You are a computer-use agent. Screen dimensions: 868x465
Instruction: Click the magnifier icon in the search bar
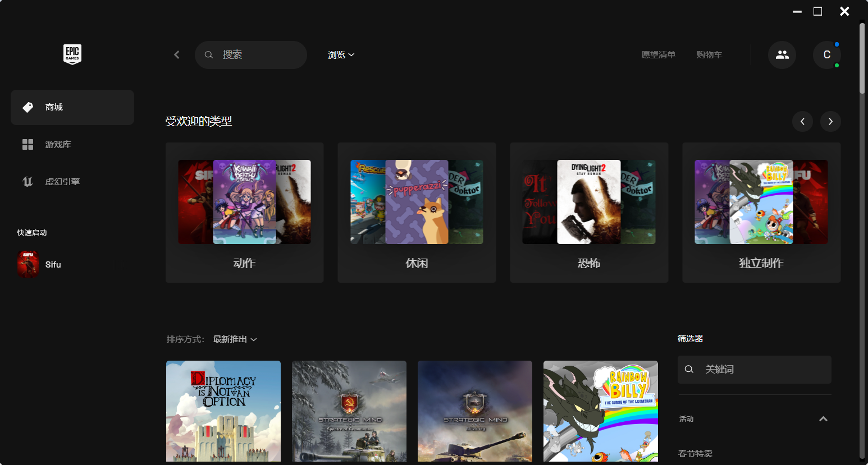tap(209, 55)
